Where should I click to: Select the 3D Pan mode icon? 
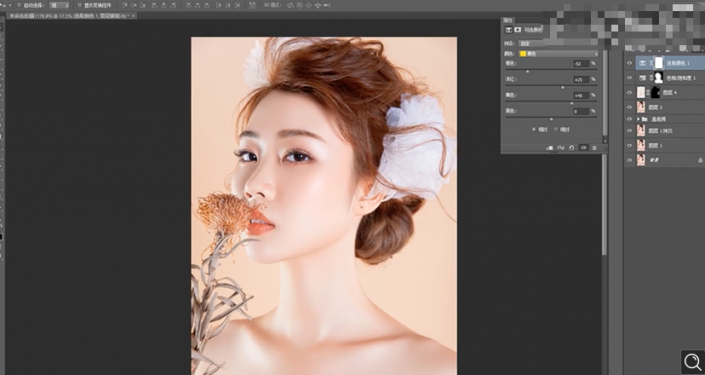pos(308,5)
